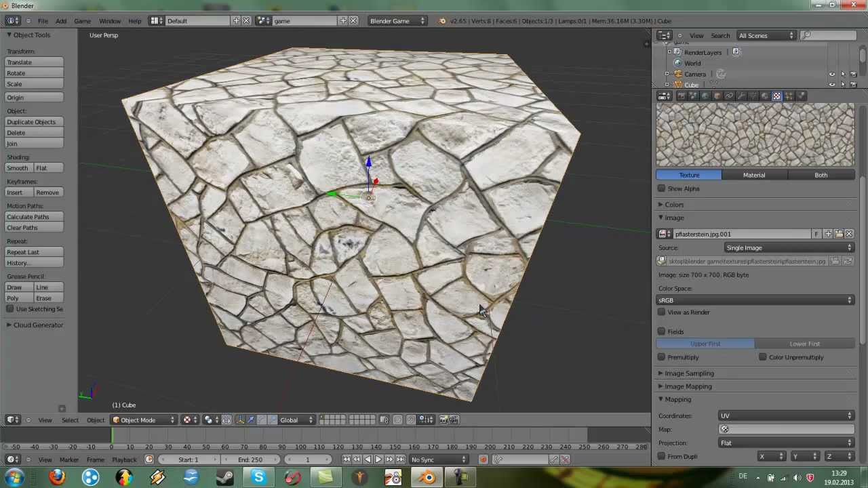
Task: Open the sRGB color space dropdown
Action: tap(755, 300)
